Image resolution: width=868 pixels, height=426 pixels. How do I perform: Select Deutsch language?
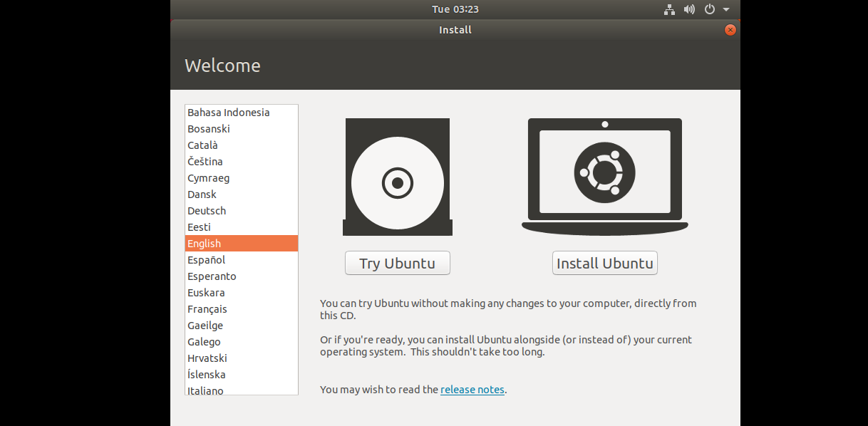tap(242, 211)
